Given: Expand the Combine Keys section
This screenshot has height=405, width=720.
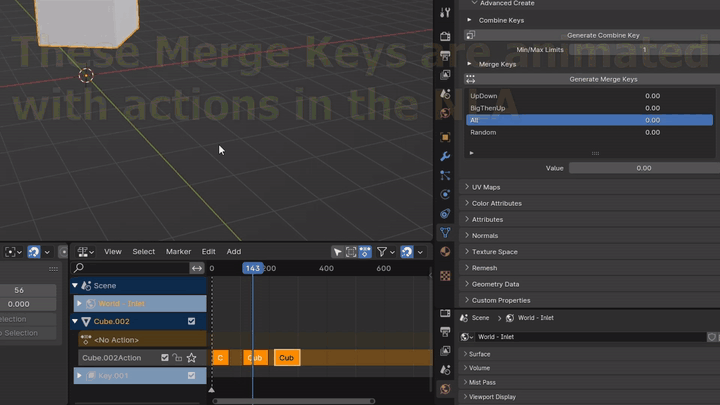Looking at the screenshot, I should tap(469, 20).
